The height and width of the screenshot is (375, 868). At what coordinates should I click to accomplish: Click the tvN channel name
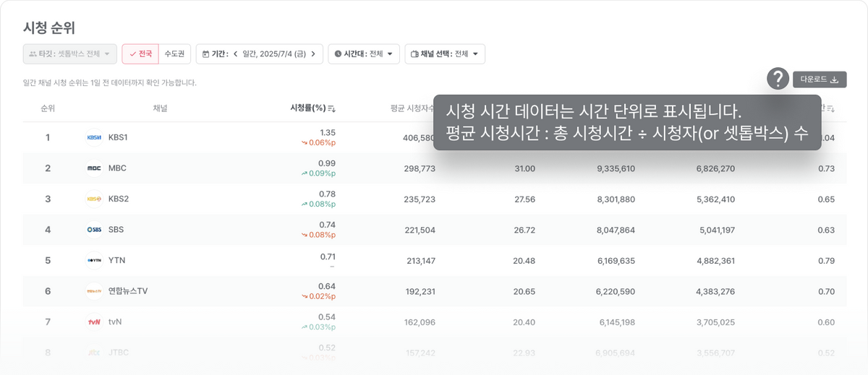115,322
